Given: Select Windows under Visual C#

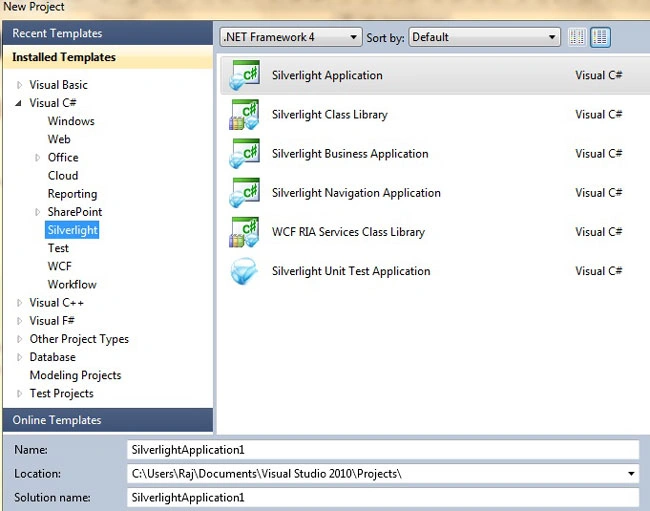Looking at the screenshot, I should click(71, 121).
